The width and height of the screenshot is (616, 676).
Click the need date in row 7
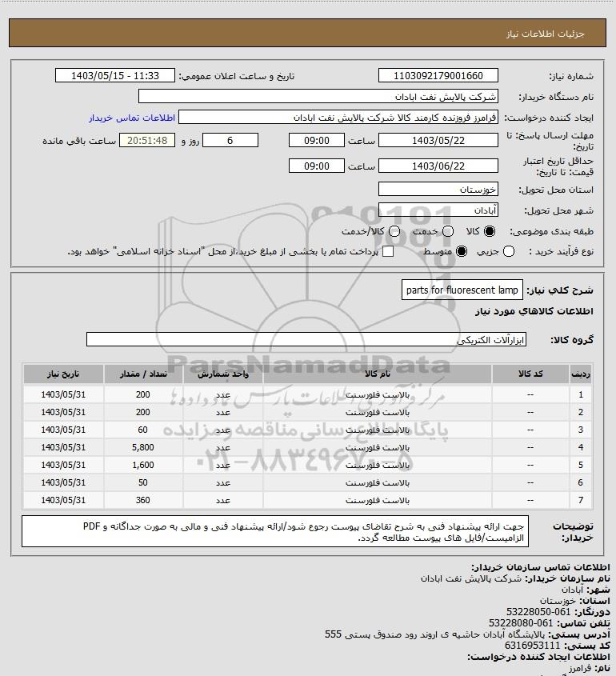63,501
